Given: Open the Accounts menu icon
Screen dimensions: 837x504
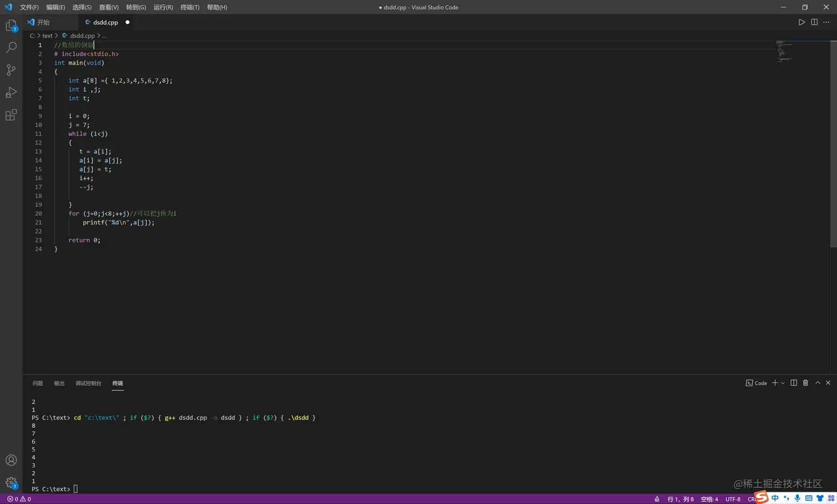Looking at the screenshot, I should tap(11, 460).
